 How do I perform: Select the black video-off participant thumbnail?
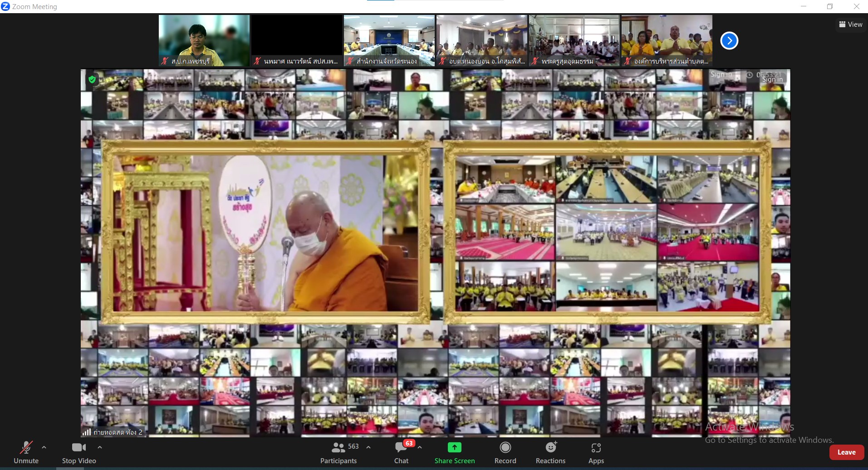click(297, 40)
